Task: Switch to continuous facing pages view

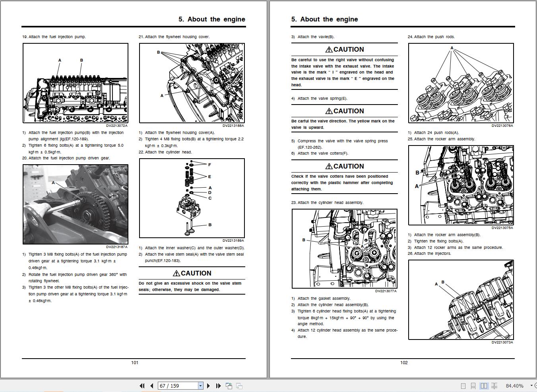Action: pos(494,386)
